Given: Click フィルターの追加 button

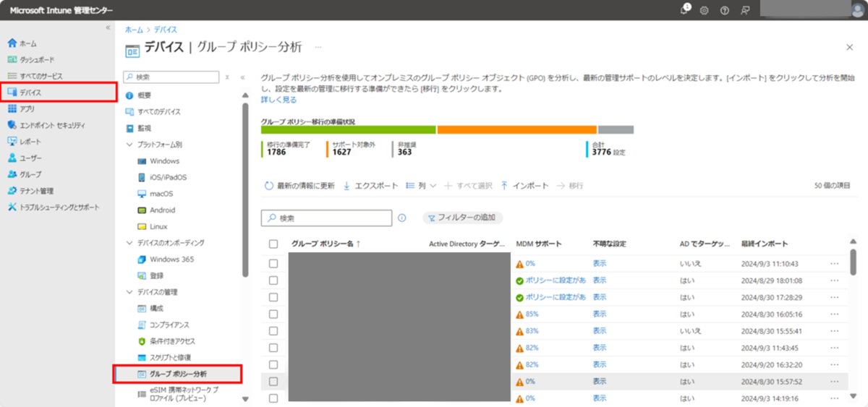Looking at the screenshot, I should [x=463, y=218].
